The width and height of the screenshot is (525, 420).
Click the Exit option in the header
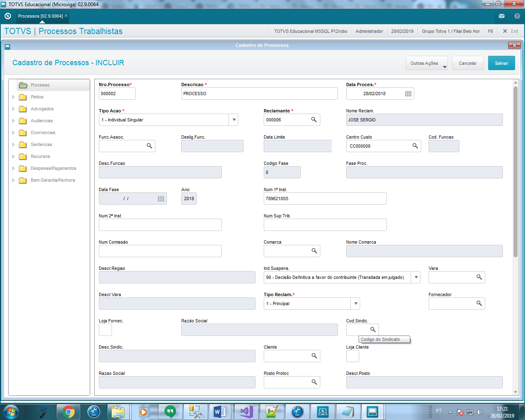pos(511,31)
